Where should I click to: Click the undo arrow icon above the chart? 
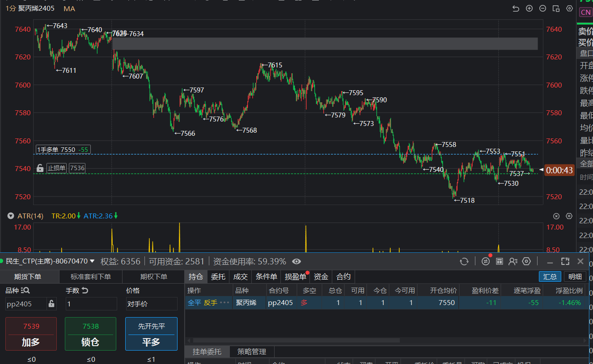[516, 8]
